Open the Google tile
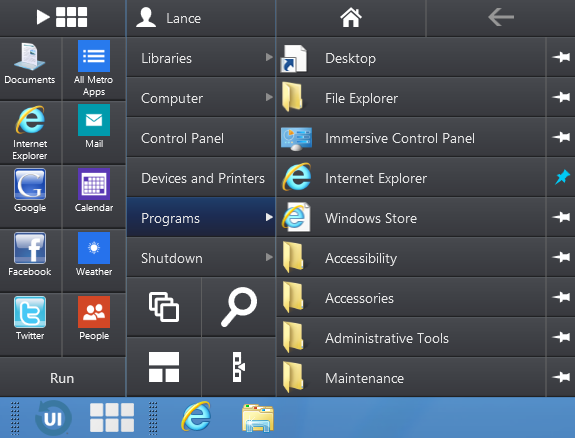 [x=30, y=197]
